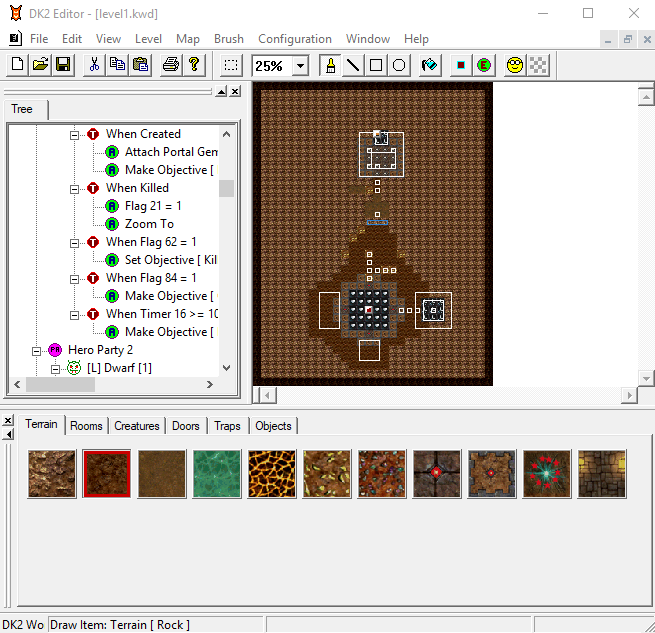This screenshot has width=655, height=633.
Task: Click the tree scrollbar down arrow
Action: click(x=226, y=368)
